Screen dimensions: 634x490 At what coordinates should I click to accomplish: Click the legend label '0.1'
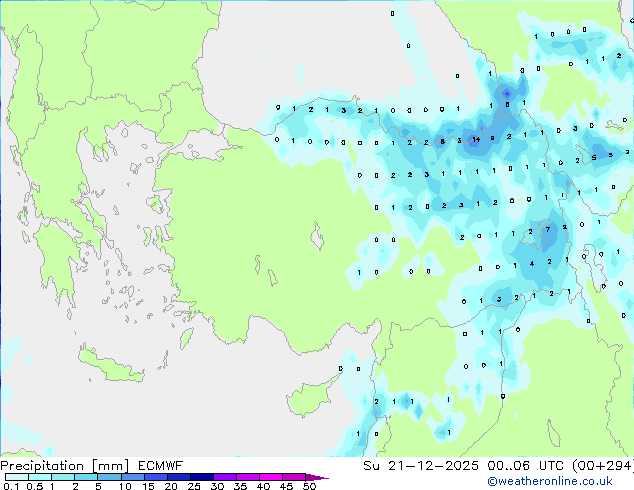tap(12, 486)
